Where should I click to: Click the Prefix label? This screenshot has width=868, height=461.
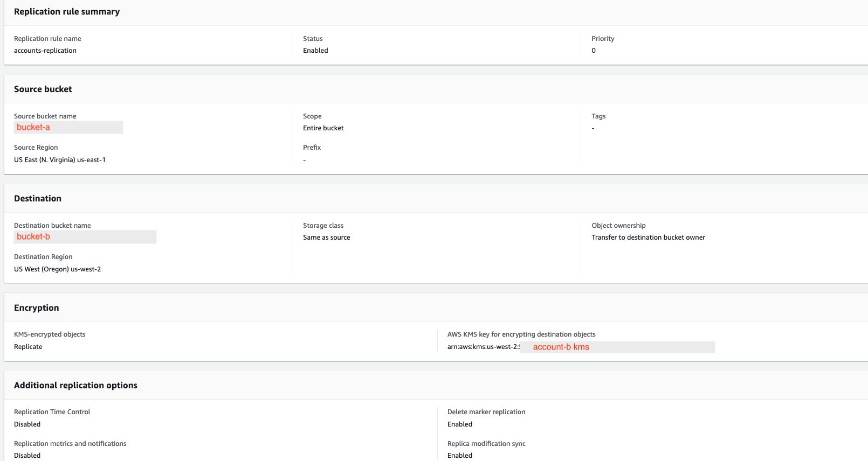[312, 148]
